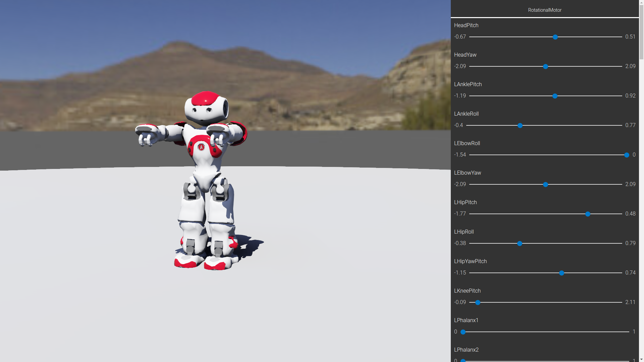
Task: Click the LHipPitch slider handle
Action: tap(587, 214)
